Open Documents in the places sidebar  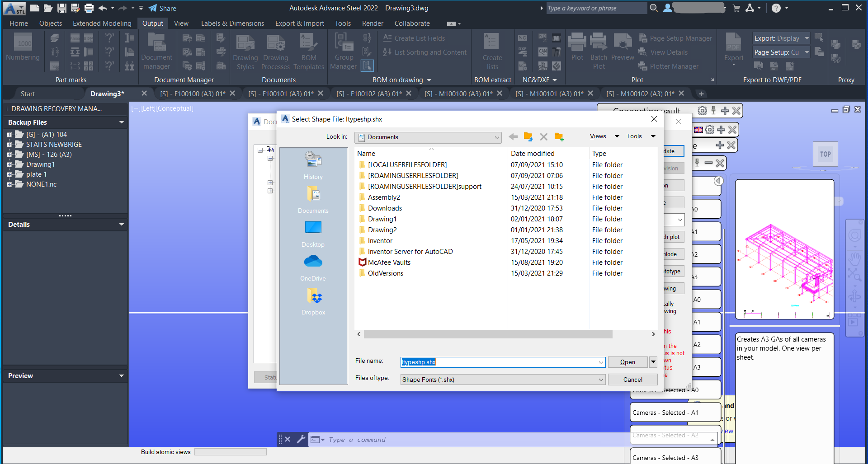[x=313, y=200]
